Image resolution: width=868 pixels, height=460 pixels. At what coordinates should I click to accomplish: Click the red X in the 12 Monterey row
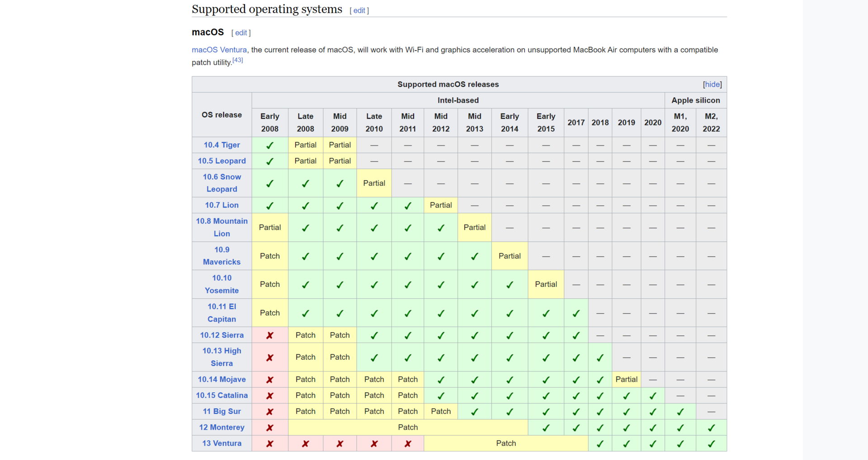point(270,427)
